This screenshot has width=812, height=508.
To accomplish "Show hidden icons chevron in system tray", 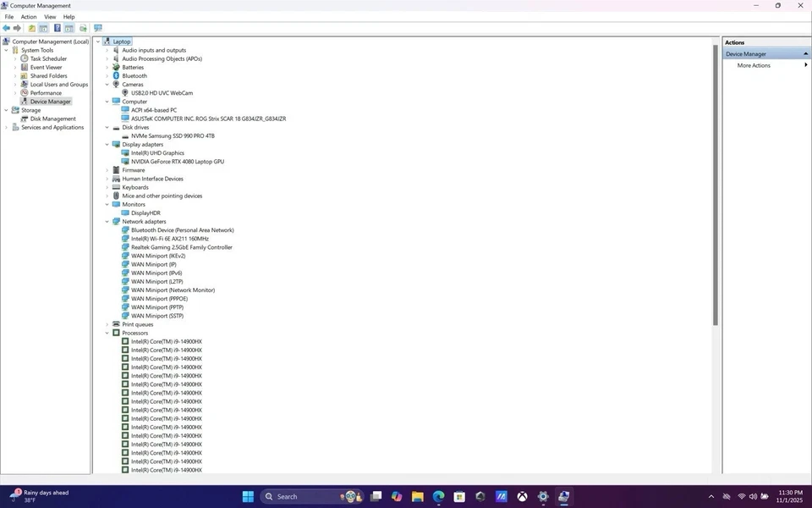I will pyautogui.click(x=711, y=497).
